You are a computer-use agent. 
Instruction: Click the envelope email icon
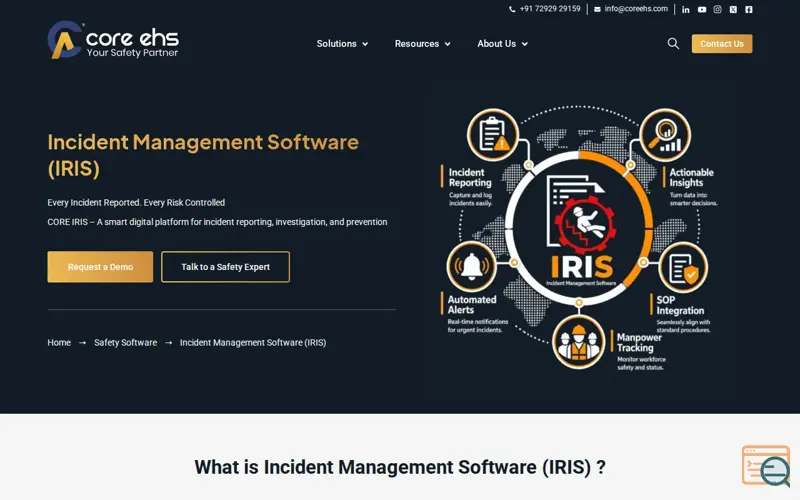point(597,9)
